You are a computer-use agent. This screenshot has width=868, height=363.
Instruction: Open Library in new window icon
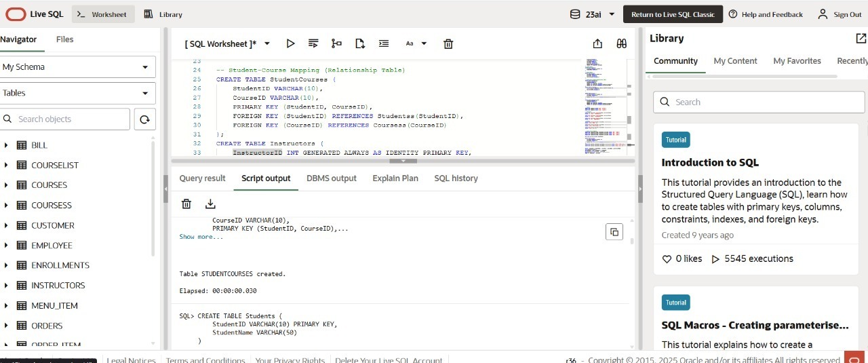coord(861,39)
